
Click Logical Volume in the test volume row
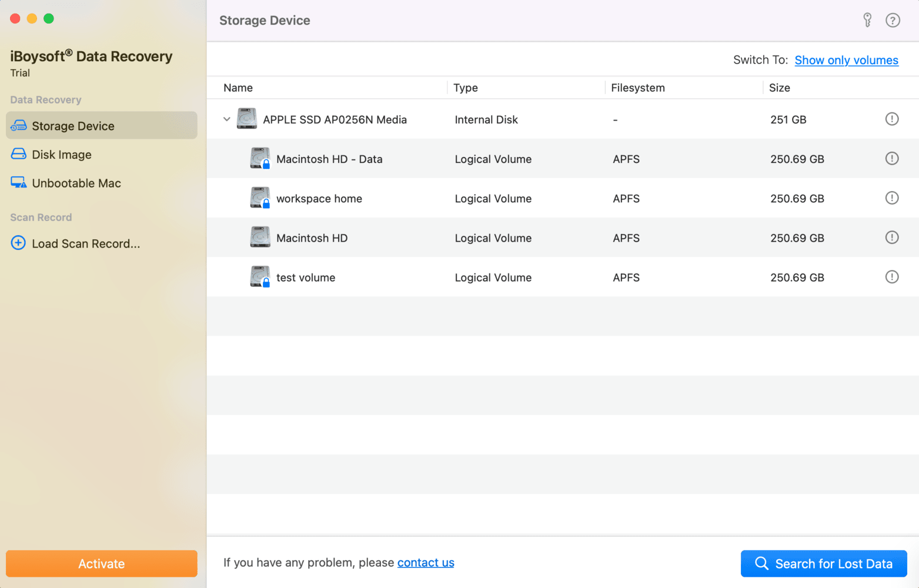[x=493, y=278]
